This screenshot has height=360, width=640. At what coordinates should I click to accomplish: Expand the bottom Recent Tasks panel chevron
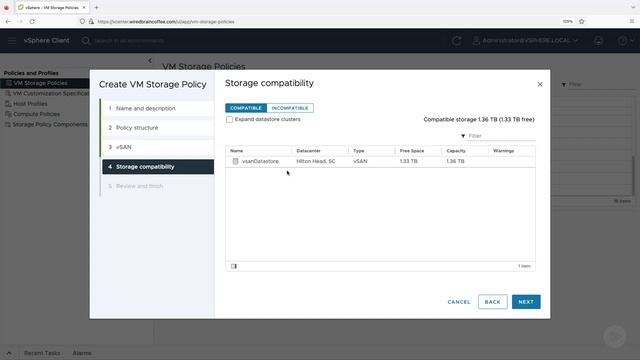9,353
